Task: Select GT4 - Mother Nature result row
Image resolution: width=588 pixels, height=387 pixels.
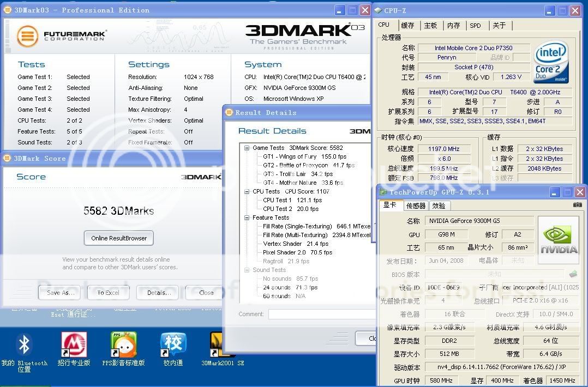Action: (303, 183)
